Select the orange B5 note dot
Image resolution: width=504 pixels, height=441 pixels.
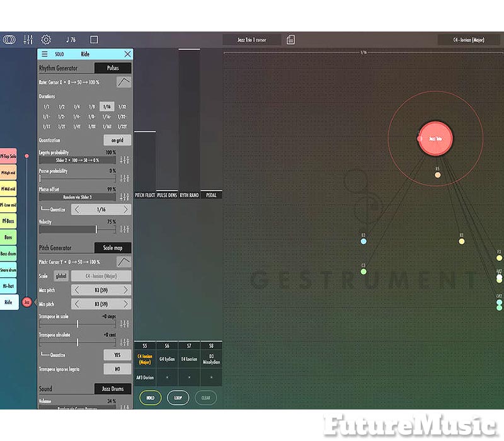437,175
